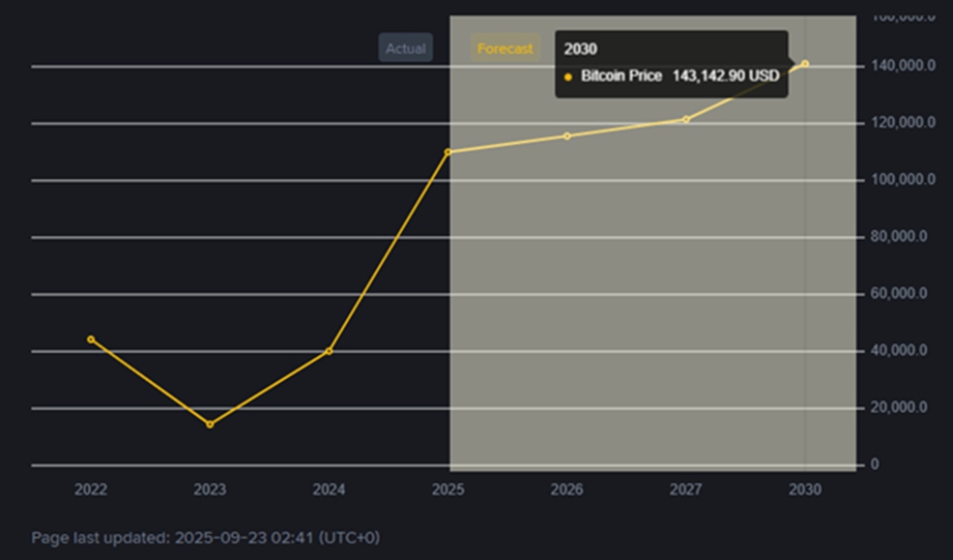Select the 2023 lowest data point
Viewport: 953px width, 560px height.
pos(210,424)
